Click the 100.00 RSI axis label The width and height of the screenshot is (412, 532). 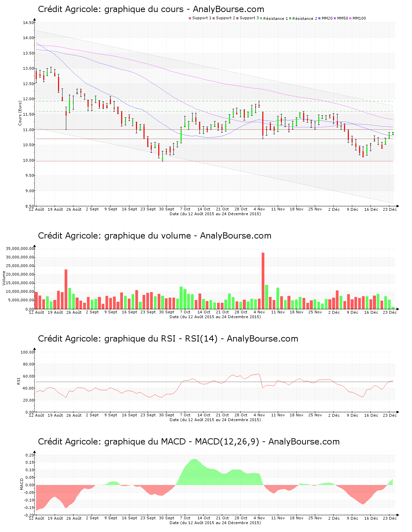27,352
